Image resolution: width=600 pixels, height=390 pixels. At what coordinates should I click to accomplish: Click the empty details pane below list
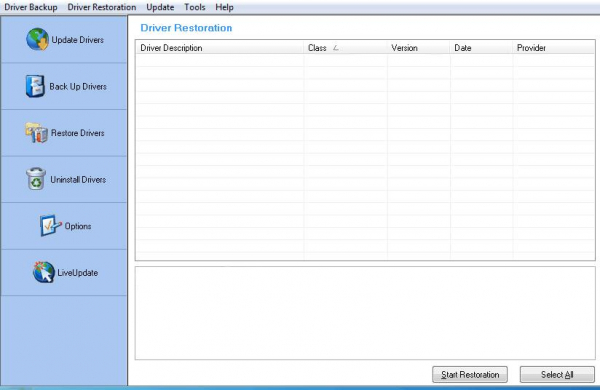(365, 313)
